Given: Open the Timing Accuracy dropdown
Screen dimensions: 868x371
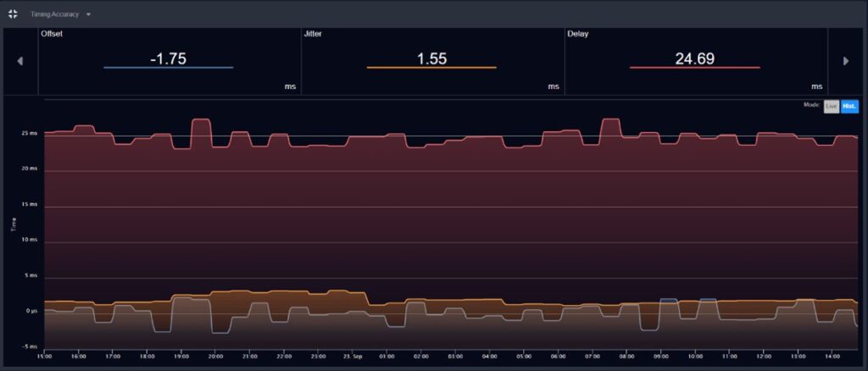Looking at the screenshot, I should pyautogui.click(x=88, y=14).
